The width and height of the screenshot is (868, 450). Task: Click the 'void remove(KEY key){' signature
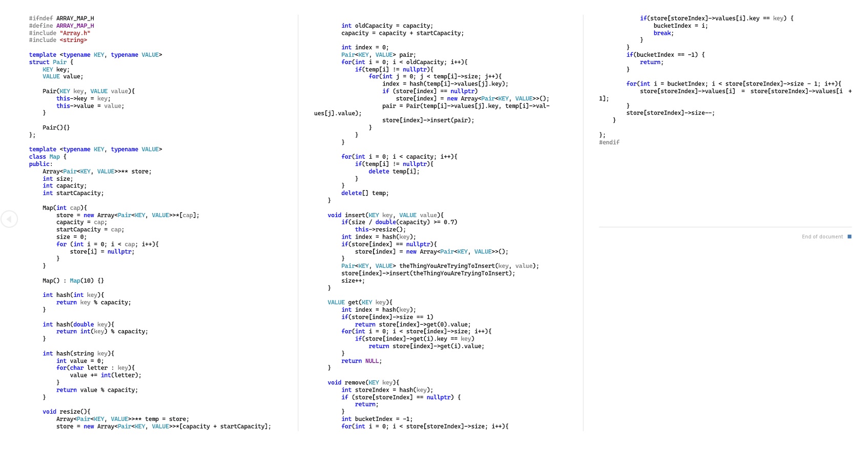coord(363,382)
